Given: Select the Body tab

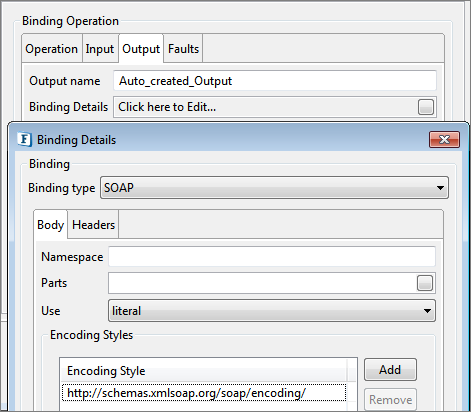Looking at the screenshot, I should click(51, 224).
